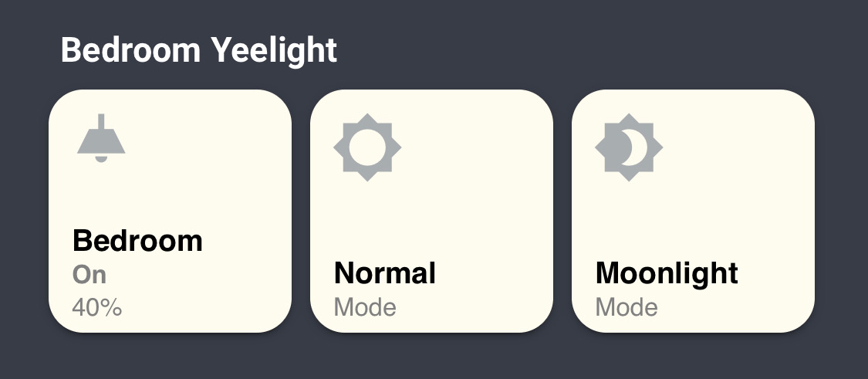Click the 40% brightness value
Viewport: 868px width, 379px height.
97,308
